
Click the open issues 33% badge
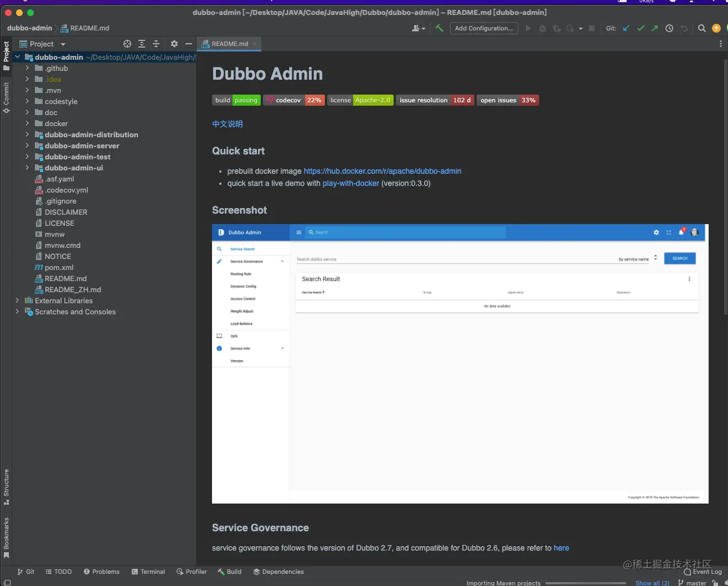coord(508,100)
